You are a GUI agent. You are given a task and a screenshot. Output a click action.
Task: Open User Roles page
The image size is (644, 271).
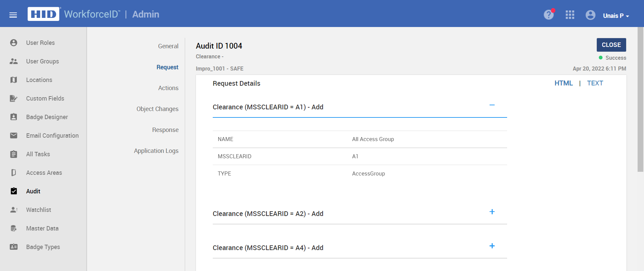pyautogui.click(x=40, y=43)
